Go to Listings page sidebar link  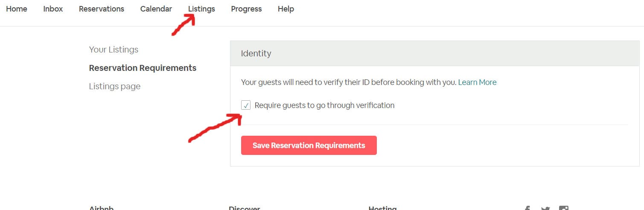pos(114,86)
